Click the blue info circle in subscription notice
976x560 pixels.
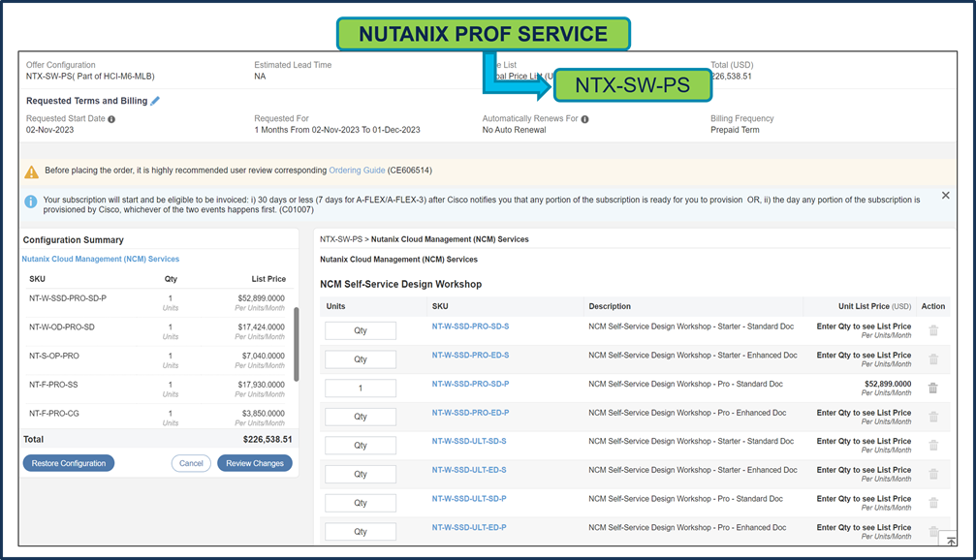30,202
